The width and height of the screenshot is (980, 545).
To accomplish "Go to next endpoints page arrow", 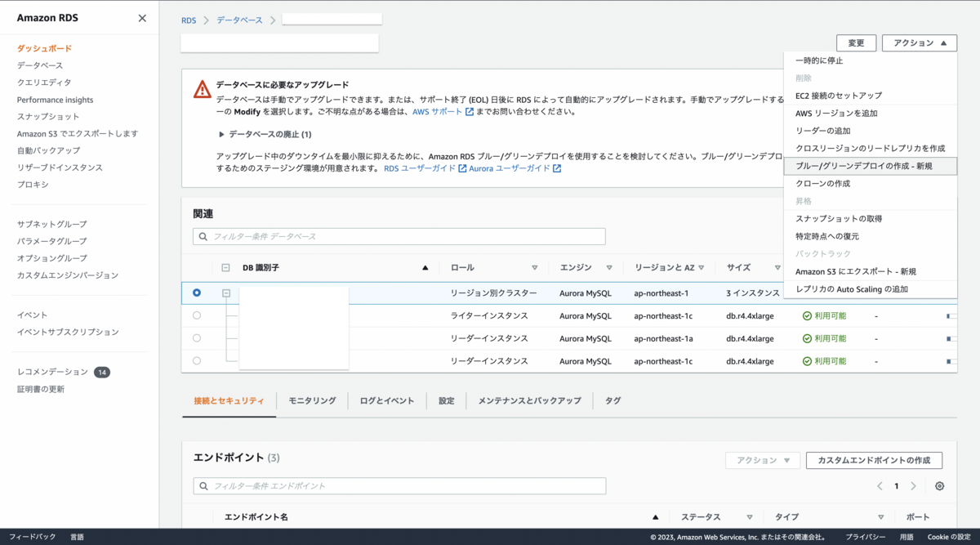I will pos(913,486).
